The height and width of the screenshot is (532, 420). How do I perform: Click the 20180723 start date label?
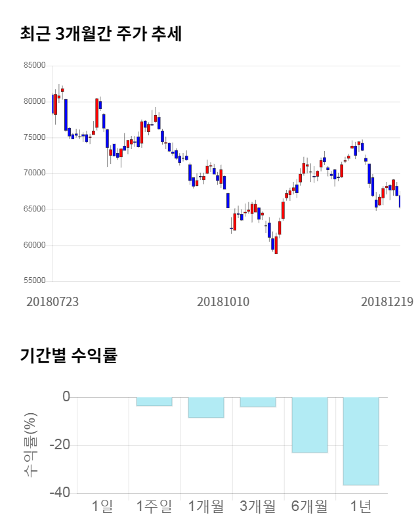[x=52, y=301]
